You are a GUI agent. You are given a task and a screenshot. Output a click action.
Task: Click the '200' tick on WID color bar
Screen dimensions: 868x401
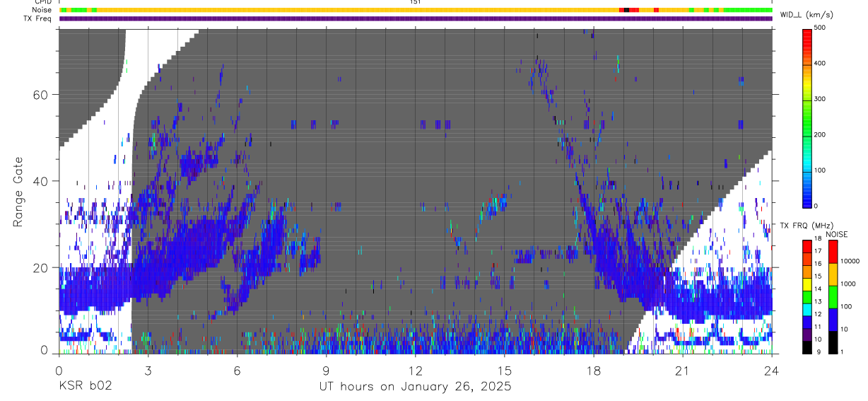click(x=821, y=134)
